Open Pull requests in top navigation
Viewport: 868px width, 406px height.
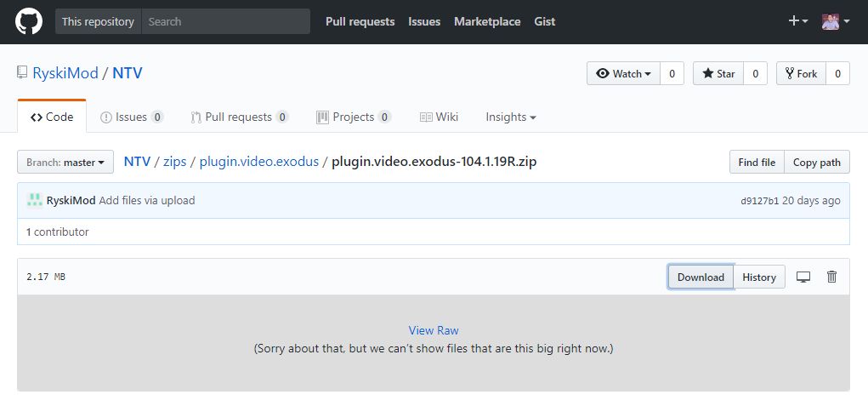point(360,21)
